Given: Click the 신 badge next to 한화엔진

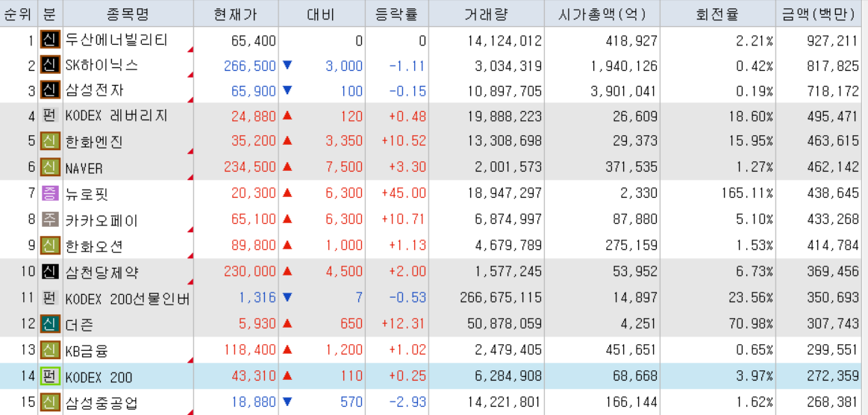Looking at the screenshot, I should click(50, 141).
